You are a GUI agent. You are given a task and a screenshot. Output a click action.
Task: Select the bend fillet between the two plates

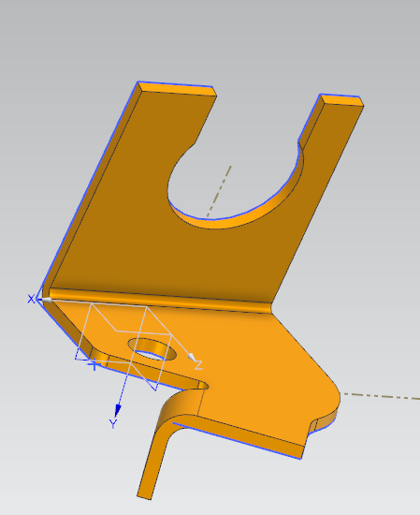coord(161,300)
